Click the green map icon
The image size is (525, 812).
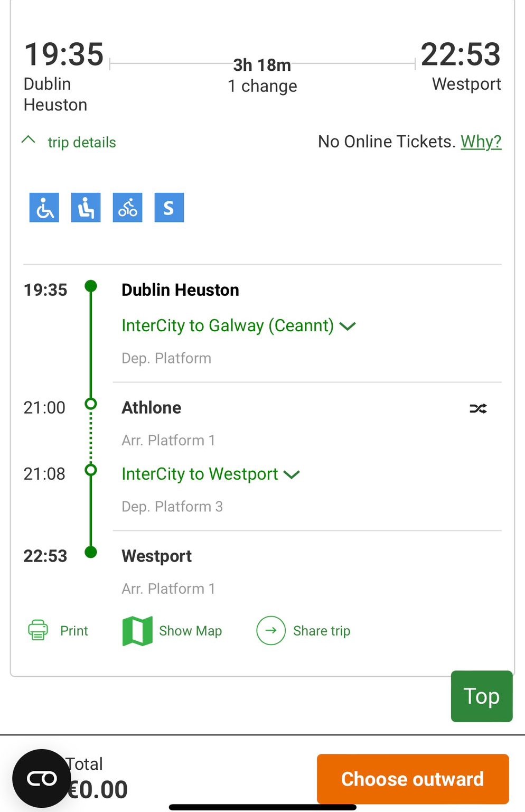tap(137, 631)
